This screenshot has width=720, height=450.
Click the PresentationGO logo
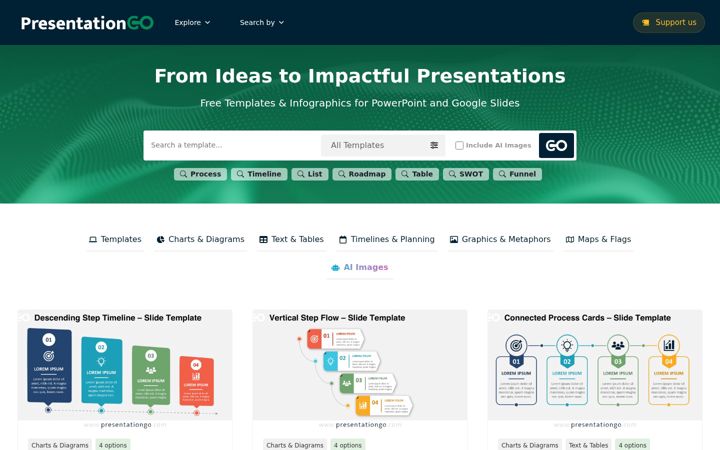87,22
